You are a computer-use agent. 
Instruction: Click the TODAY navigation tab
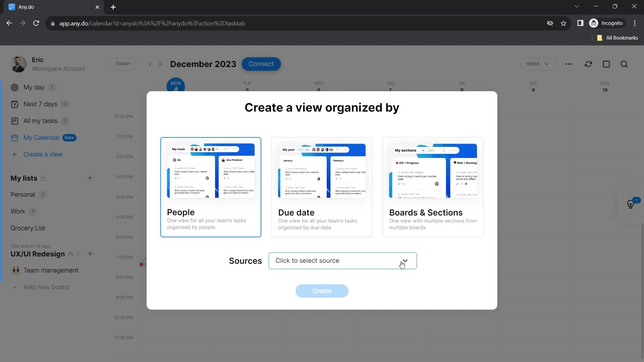pyautogui.click(x=123, y=64)
